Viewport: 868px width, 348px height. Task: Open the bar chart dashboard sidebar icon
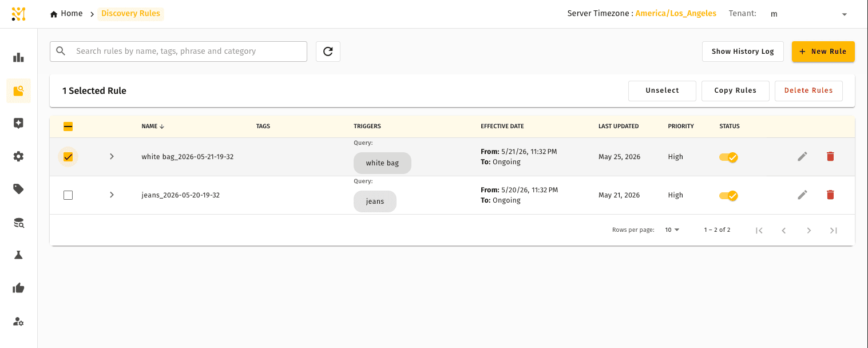coord(18,57)
